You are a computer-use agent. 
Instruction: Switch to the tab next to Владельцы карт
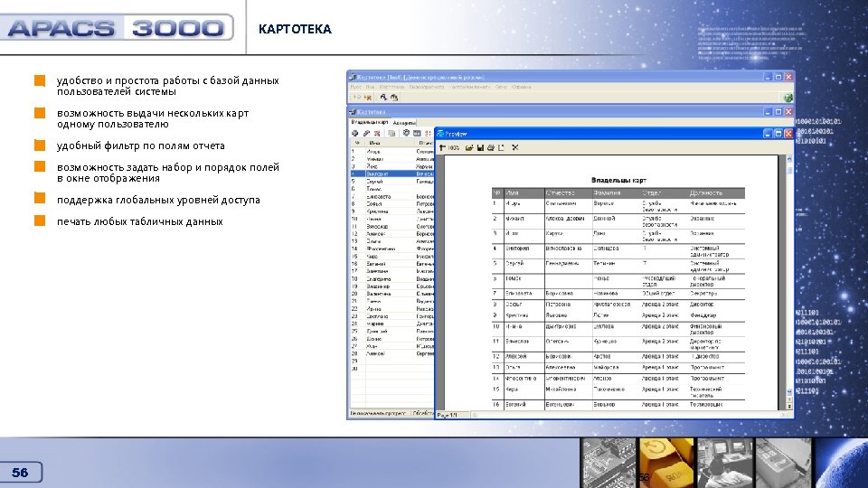[404, 123]
